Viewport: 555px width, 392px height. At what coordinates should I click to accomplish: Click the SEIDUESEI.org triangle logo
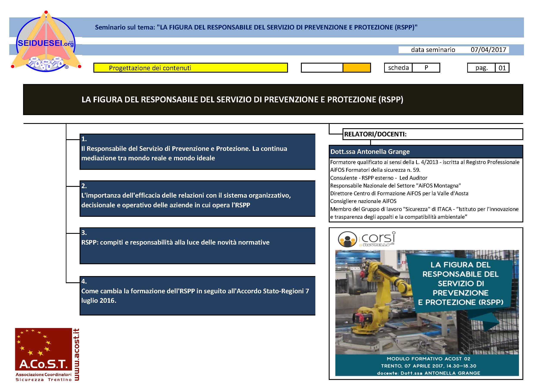[x=46, y=41]
